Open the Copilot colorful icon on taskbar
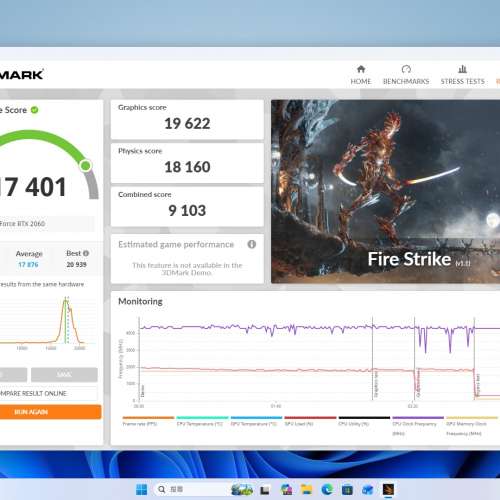 [286, 489]
